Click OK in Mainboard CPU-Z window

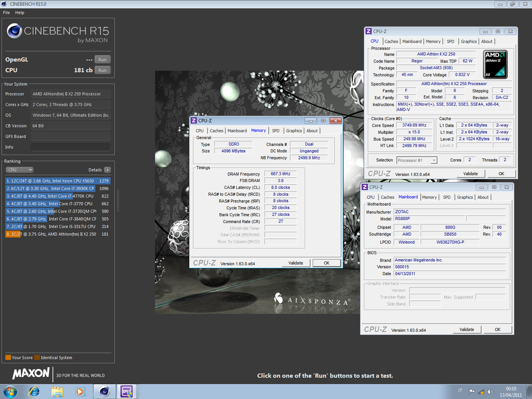(x=498, y=329)
